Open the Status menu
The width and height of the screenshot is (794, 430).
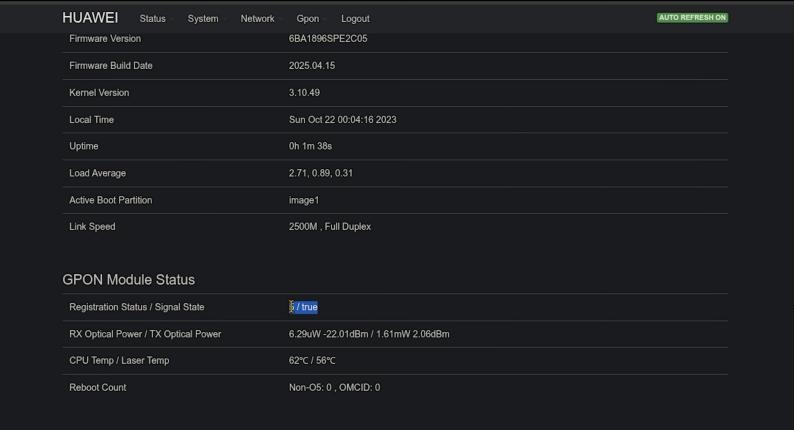tap(152, 19)
